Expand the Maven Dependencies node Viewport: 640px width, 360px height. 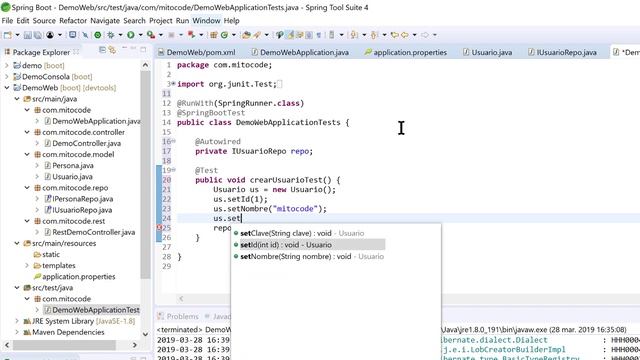click(17, 332)
